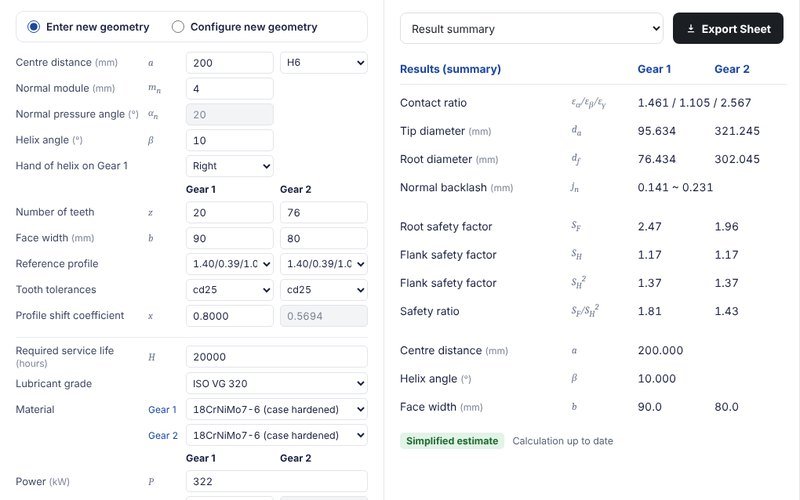Select the Configure new geometry radio button

178,27
